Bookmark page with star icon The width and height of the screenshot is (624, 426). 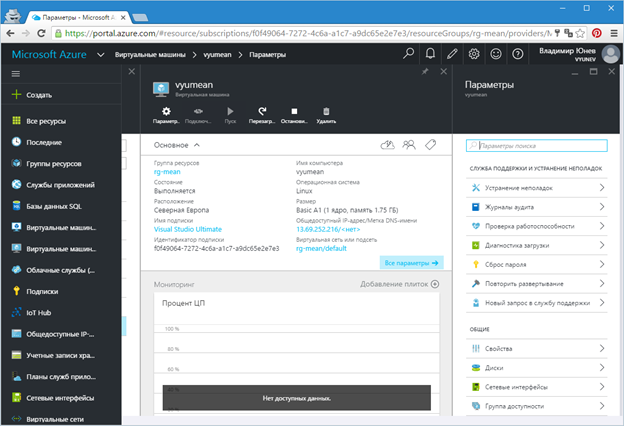(x=580, y=33)
